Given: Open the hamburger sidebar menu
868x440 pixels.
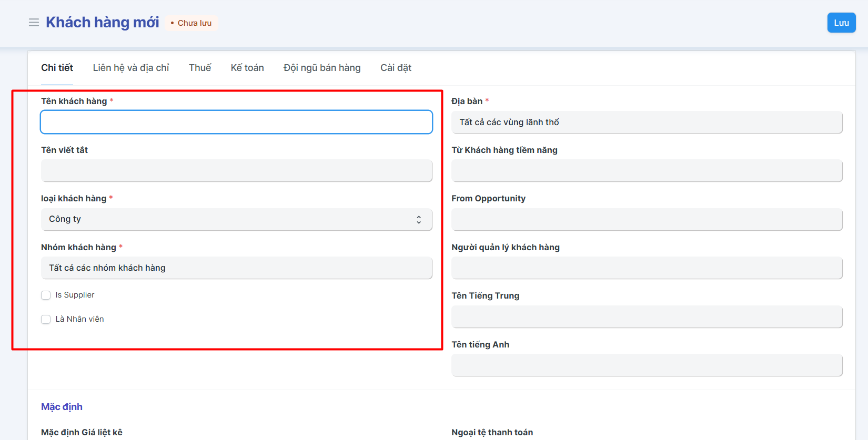Looking at the screenshot, I should pyautogui.click(x=34, y=23).
